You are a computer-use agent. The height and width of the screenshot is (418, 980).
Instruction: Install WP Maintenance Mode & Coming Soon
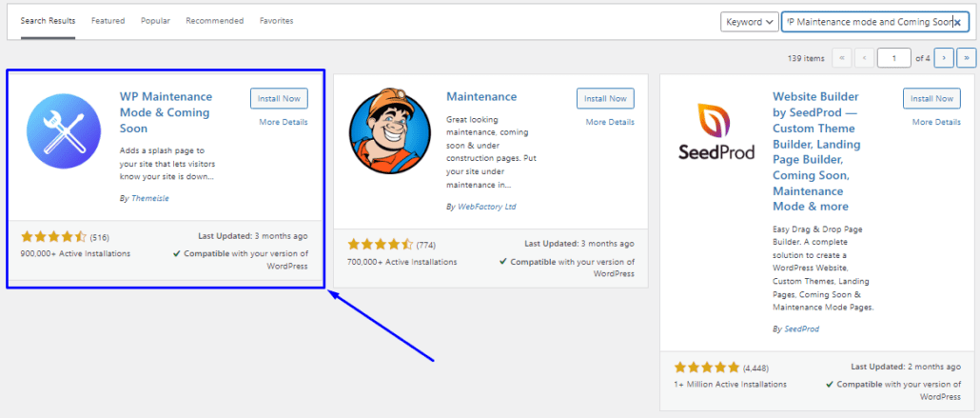(x=280, y=98)
